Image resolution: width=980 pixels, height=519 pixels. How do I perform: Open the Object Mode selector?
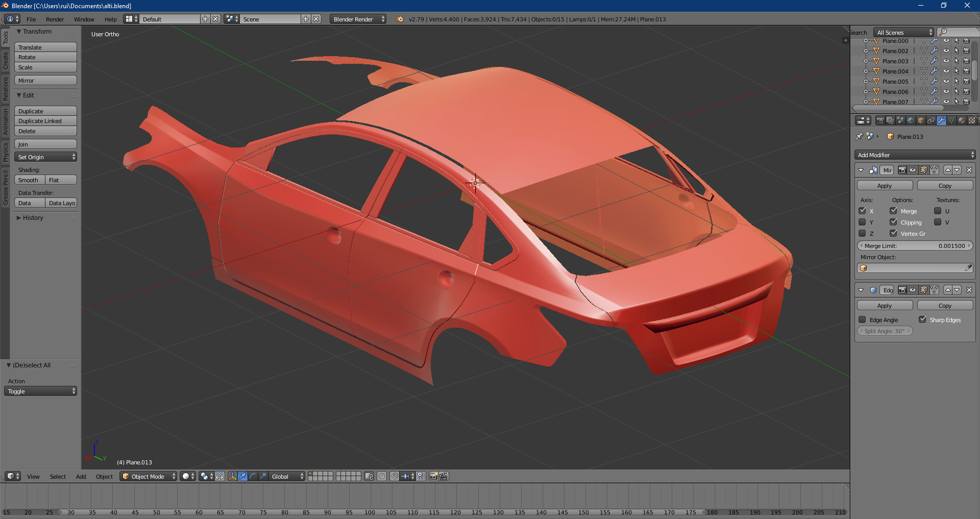148,476
